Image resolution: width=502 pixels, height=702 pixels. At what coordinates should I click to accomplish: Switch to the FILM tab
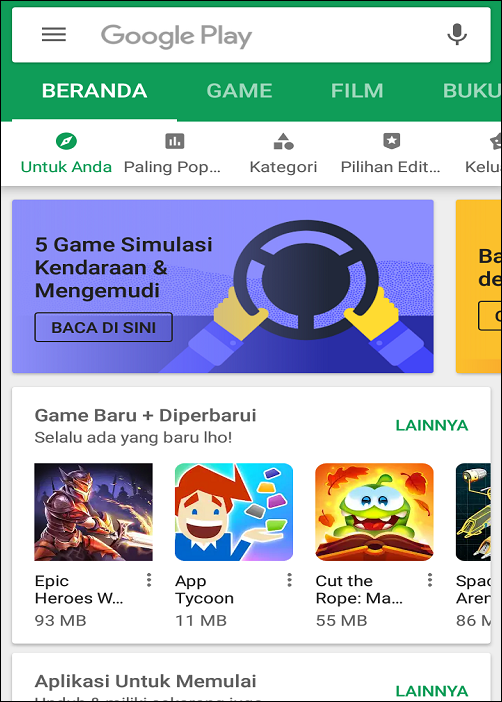[357, 91]
